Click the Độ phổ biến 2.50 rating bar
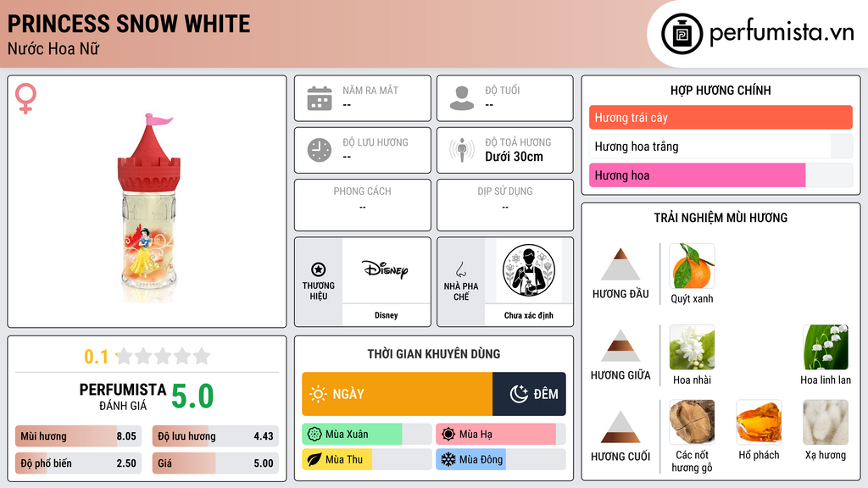Screen dimensions: 868x488 79,463
